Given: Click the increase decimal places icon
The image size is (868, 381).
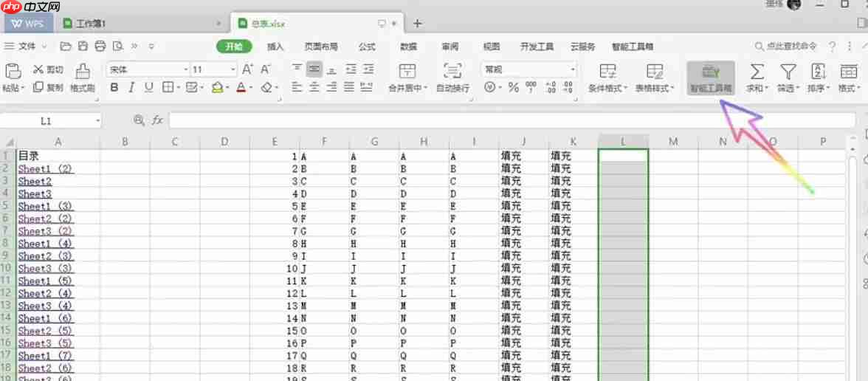Looking at the screenshot, I should [x=551, y=87].
